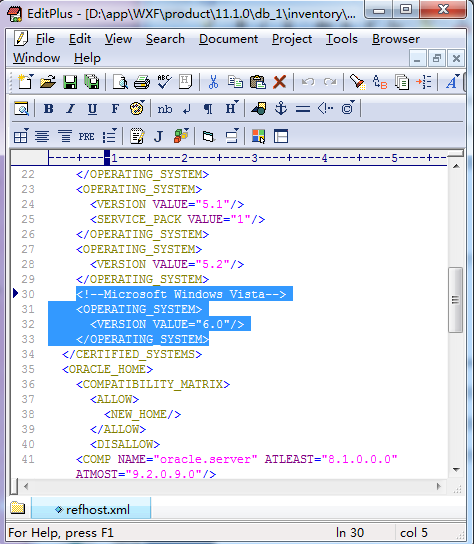Click the Font F icon
Image resolution: width=474 pixels, height=544 pixels.
coord(115,109)
